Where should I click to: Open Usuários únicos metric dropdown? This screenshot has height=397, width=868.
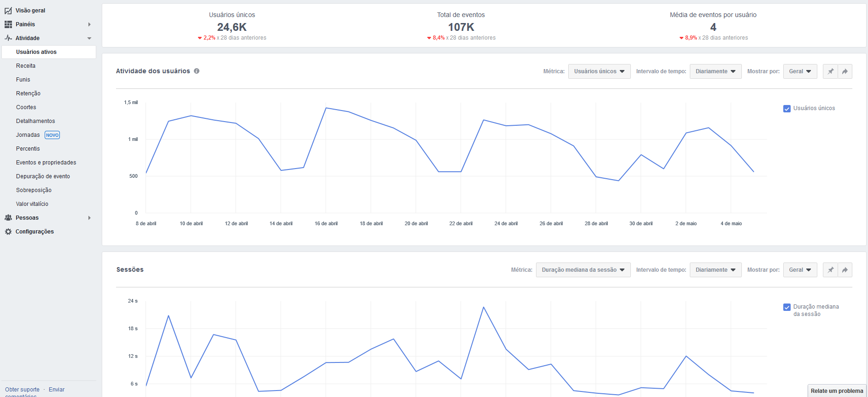click(599, 71)
